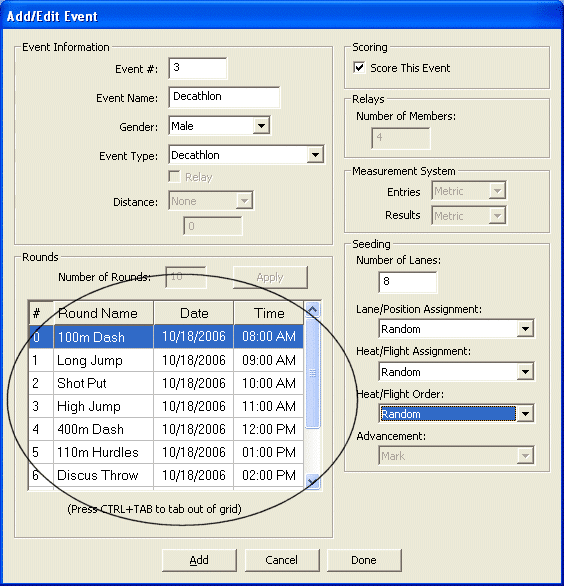Image resolution: width=564 pixels, height=586 pixels.
Task: Click the Event Name text field
Action: [224, 97]
